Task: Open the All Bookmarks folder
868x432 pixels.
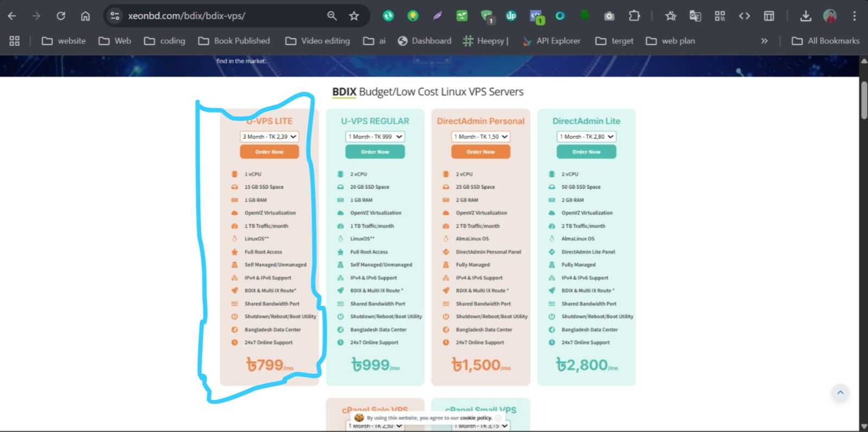Action: point(826,41)
